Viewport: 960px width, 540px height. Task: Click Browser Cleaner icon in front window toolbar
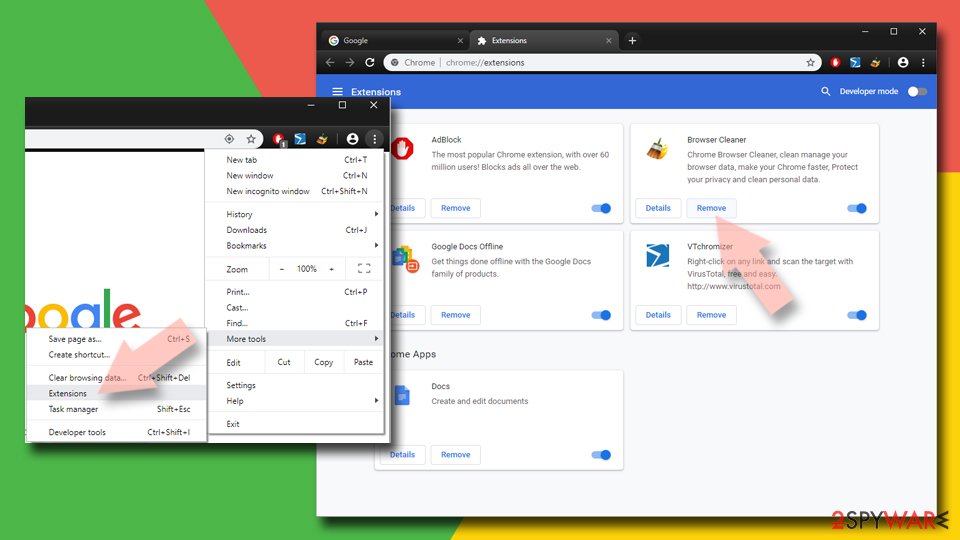[x=322, y=139]
